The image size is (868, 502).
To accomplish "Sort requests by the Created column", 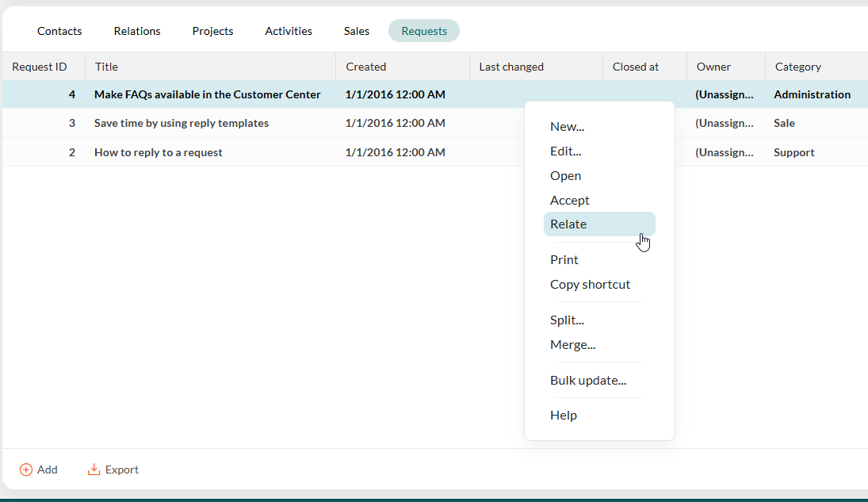I will (x=365, y=67).
